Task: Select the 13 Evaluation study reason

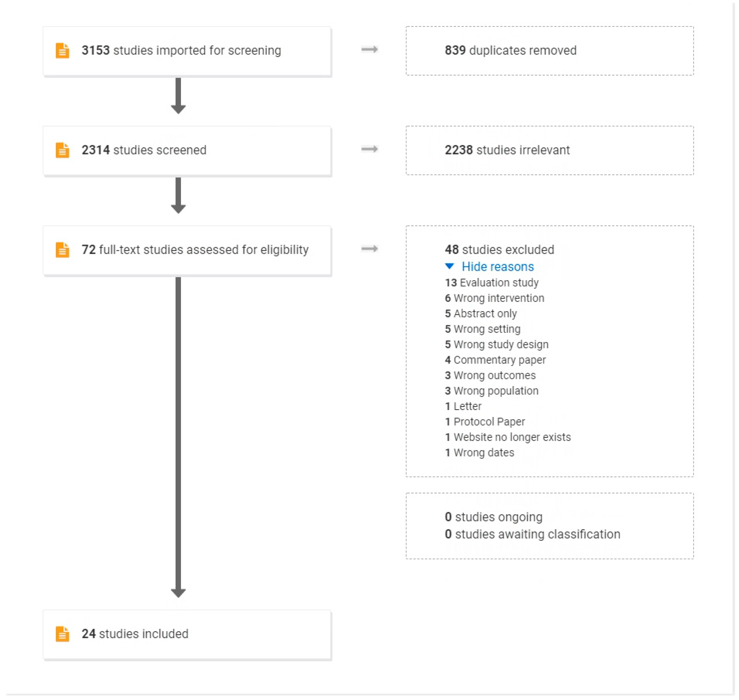Action: (492, 283)
